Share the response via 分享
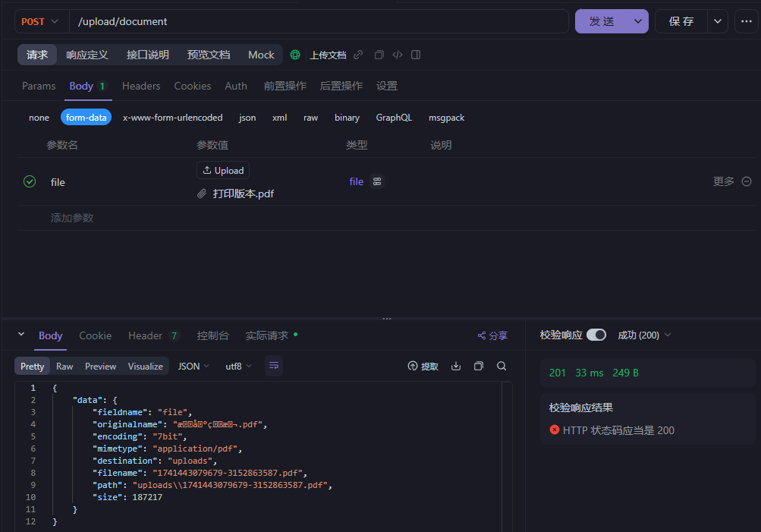The width and height of the screenshot is (761, 532). pos(492,335)
